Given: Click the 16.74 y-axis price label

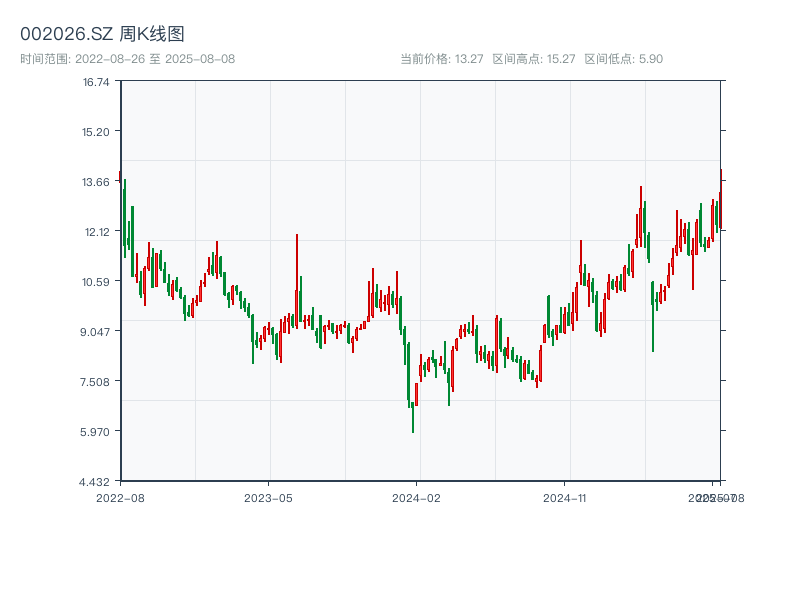Looking at the screenshot, I should pos(96,82).
